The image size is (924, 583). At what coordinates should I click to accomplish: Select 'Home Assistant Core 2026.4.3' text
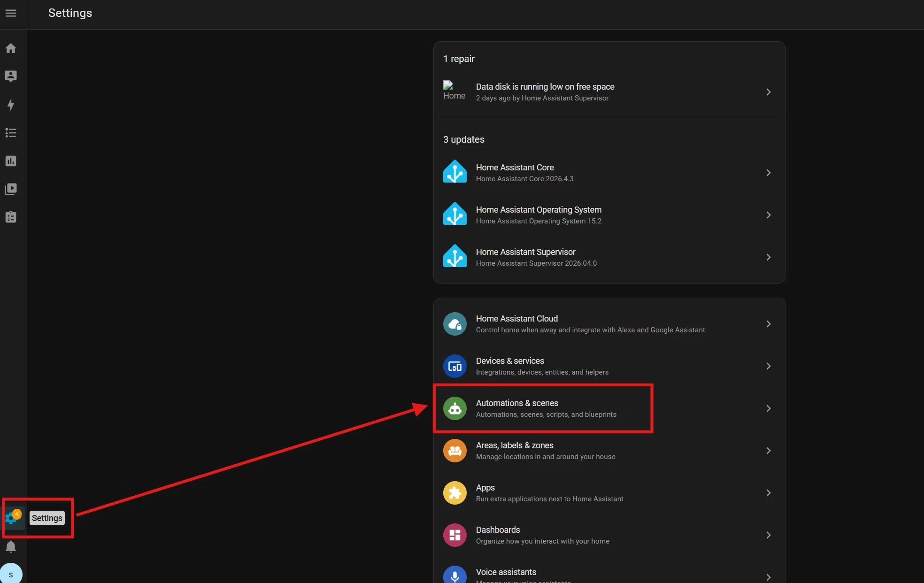pos(524,179)
